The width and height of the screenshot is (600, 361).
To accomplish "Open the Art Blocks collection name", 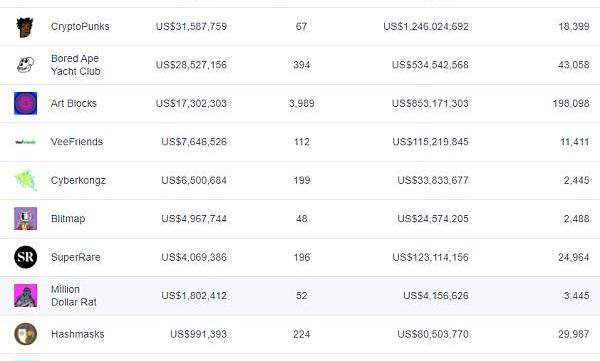I will 74,103.
